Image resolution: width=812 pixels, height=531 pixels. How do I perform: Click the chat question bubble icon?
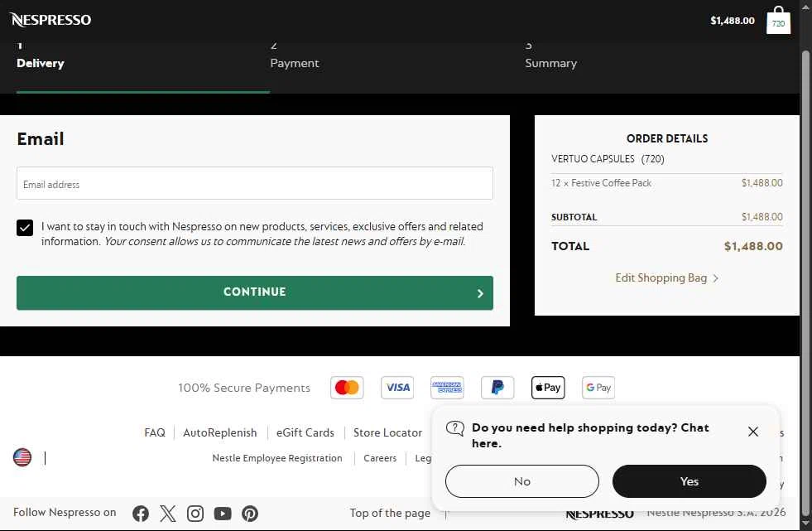click(x=455, y=428)
